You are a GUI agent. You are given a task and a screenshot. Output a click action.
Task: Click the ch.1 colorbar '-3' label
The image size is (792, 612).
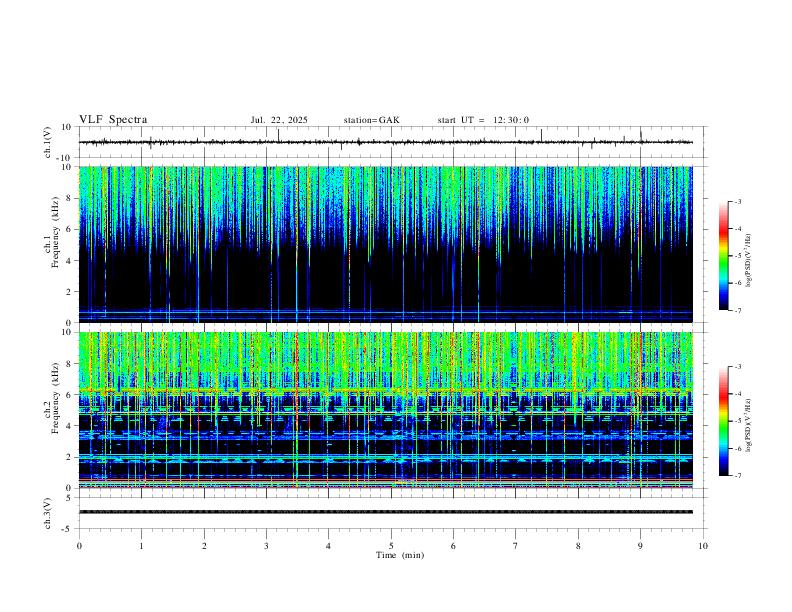click(x=737, y=201)
